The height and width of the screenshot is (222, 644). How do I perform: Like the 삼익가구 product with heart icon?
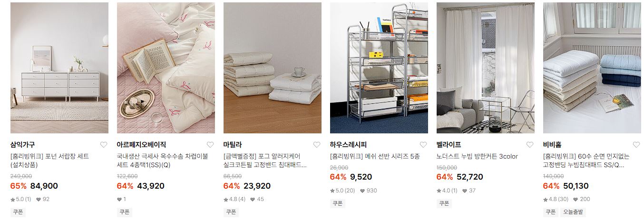point(104,145)
